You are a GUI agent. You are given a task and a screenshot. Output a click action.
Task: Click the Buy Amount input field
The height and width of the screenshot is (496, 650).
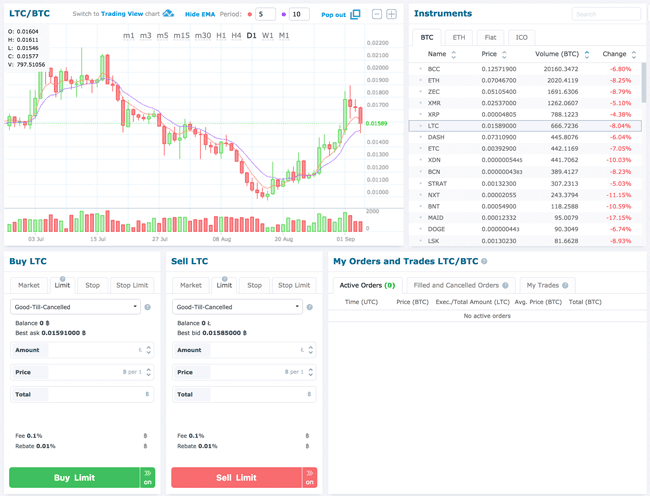click(82, 350)
